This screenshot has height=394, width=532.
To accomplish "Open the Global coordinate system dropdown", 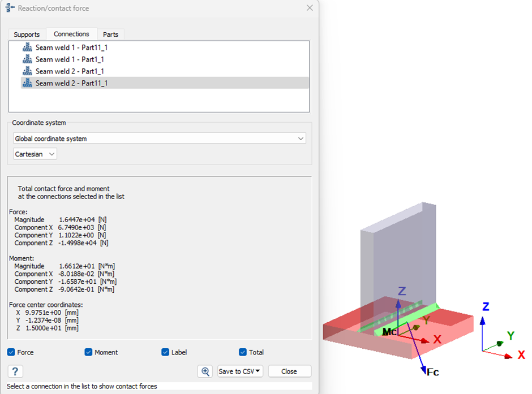I will pyautogui.click(x=159, y=138).
